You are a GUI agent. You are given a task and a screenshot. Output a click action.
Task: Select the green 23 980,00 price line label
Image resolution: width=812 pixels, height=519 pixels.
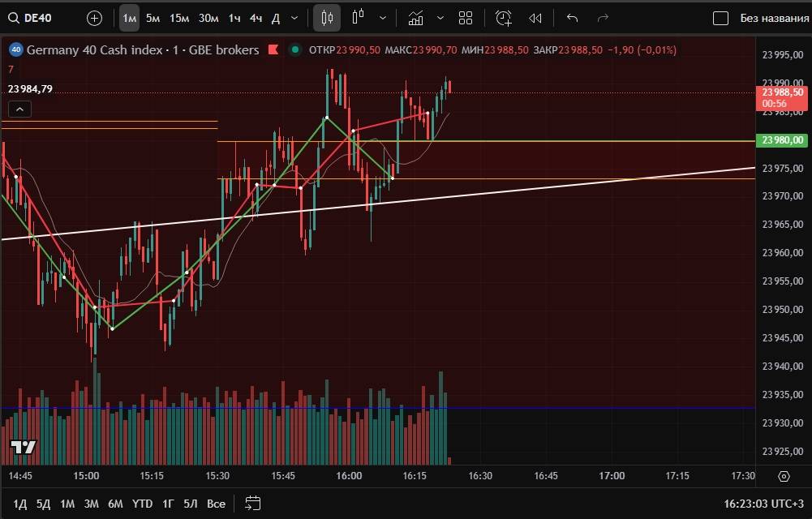point(782,141)
